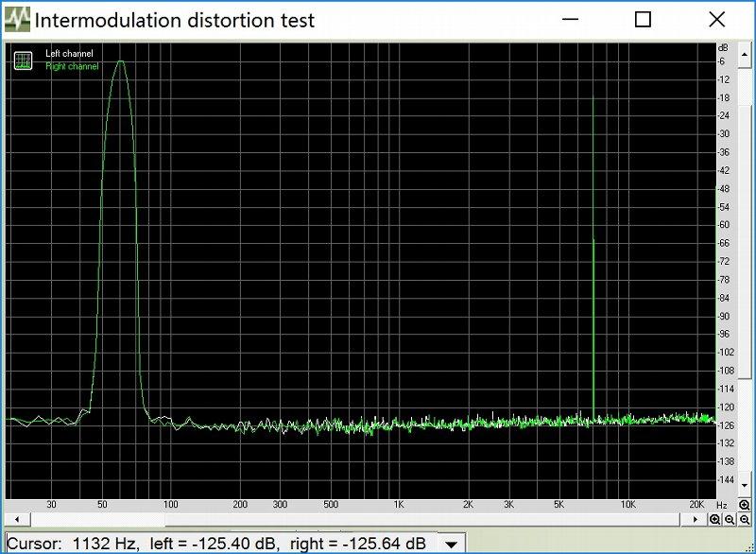This screenshot has width=756, height=554.
Task: Toggle the Right channel legend entry
Action: point(72,66)
